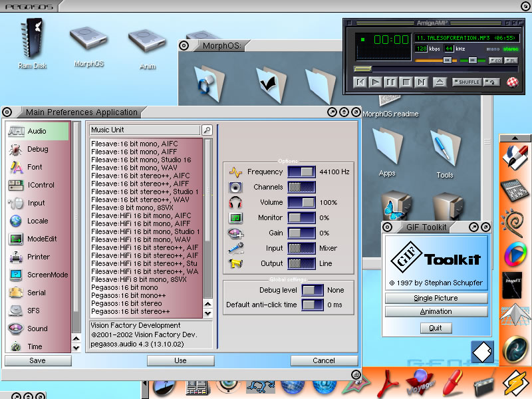
Task: Click Stop in AmigaAMP
Action: pos(406,82)
